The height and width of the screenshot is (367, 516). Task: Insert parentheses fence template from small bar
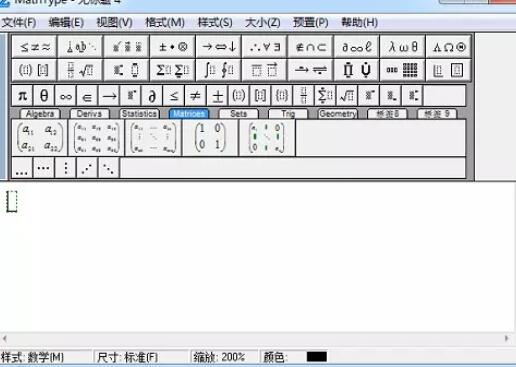point(239,96)
